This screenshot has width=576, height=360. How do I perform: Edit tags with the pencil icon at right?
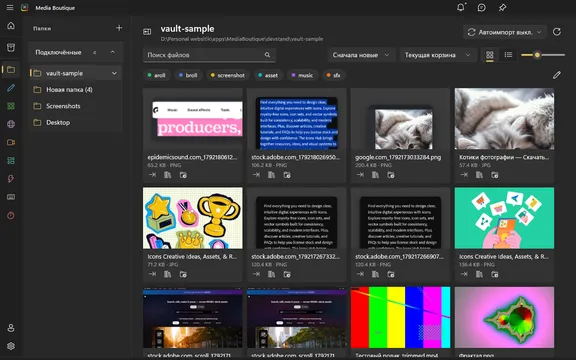(x=557, y=75)
